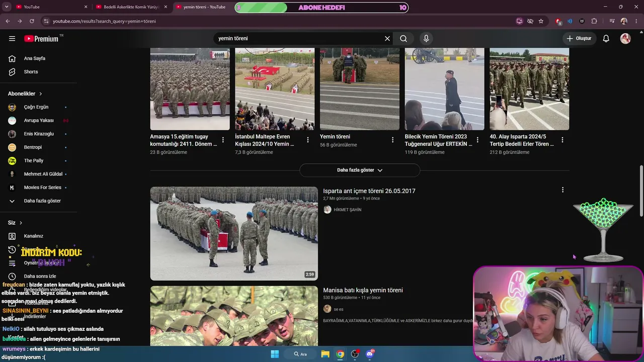Click the crossed-out eye icon in address bar
The width and height of the screenshot is (644, 362).
(x=530, y=21)
